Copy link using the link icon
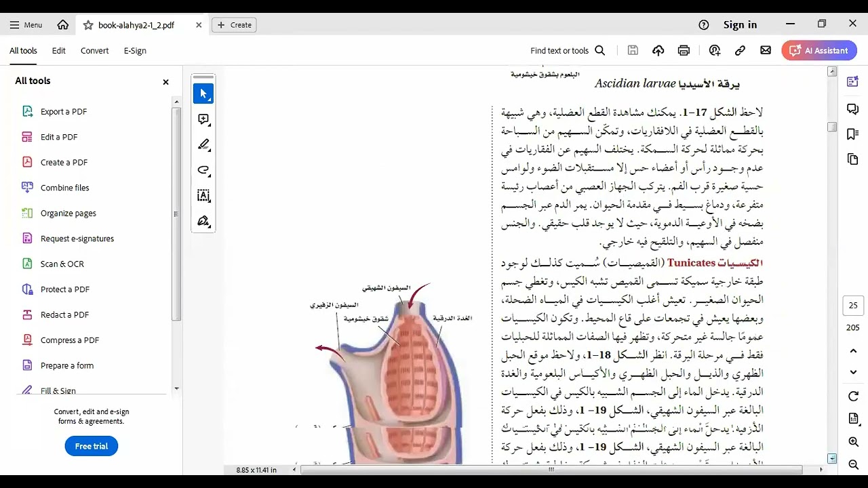This screenshot has width=868, height=488. (x=740, y=50)
